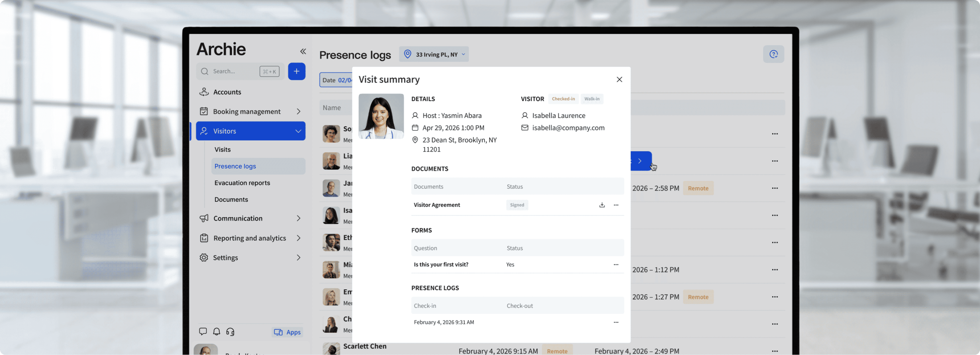The height and width of the screenshot is (355, 980).
Task: Open the Apps button
Action: (x=288, y=332)
